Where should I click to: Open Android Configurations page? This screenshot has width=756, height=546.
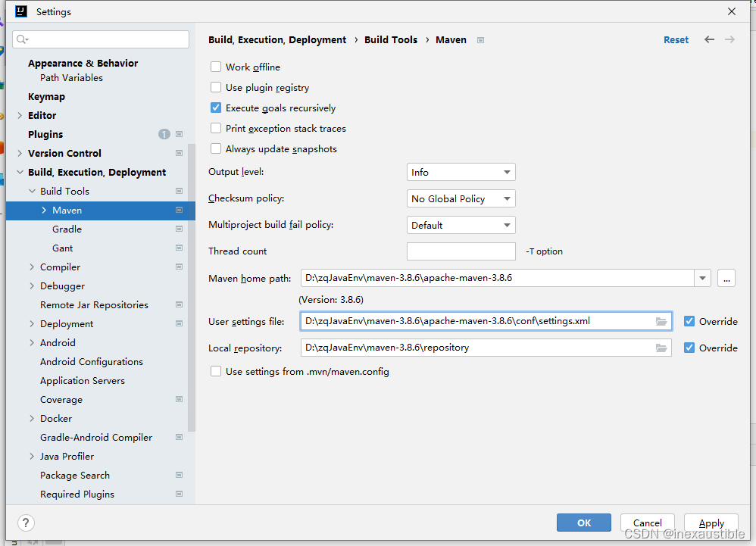92,361
